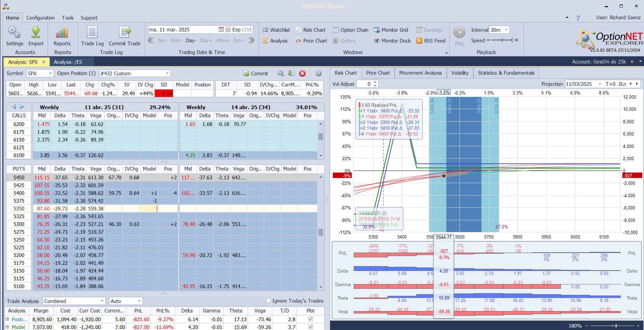Viewport: 644px width, 330px height.
Task: Jump back with the double left arrow
Action: point(151,41)
